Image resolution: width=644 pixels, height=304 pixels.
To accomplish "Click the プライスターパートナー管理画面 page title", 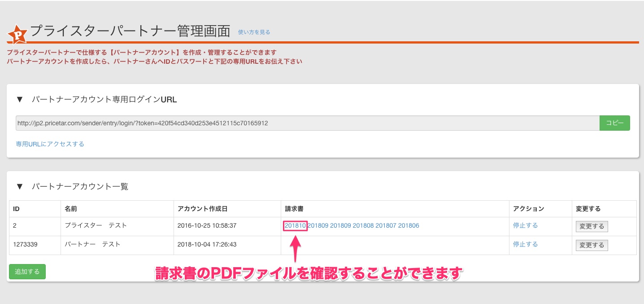I will 130,31.
